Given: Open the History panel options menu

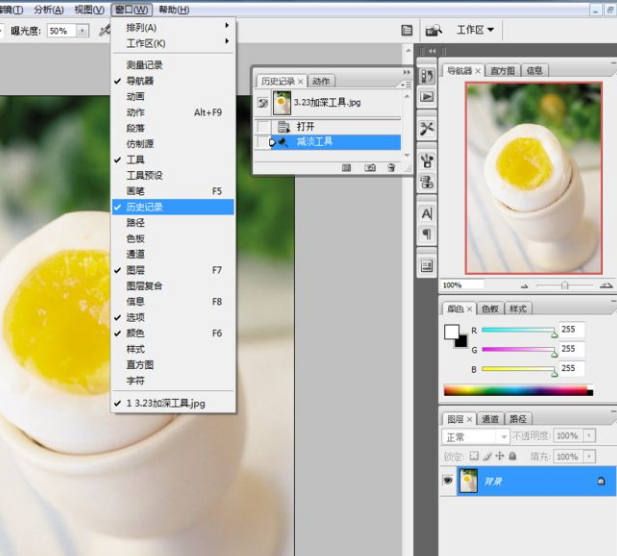Looking at the screenshot, I should [405, 84].
